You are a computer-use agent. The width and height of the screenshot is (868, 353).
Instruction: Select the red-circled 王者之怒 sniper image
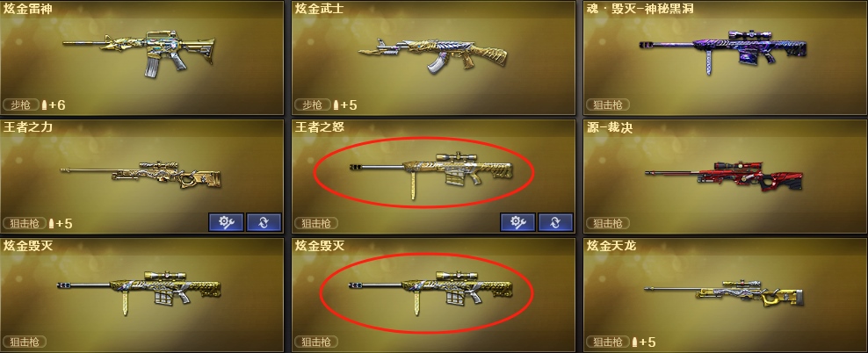click(x=431, y=174)
